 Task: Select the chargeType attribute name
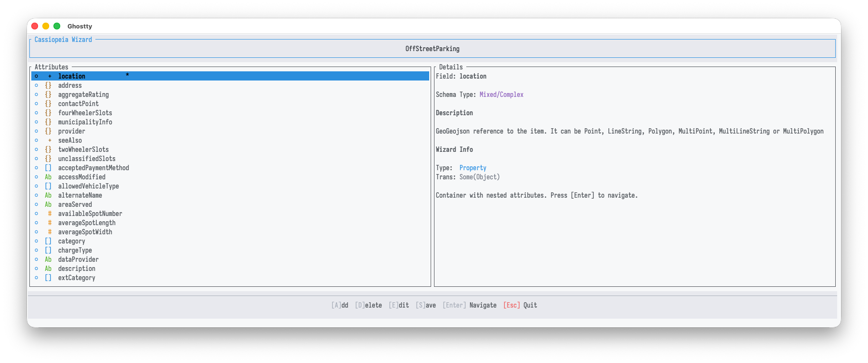pos(75,250)
